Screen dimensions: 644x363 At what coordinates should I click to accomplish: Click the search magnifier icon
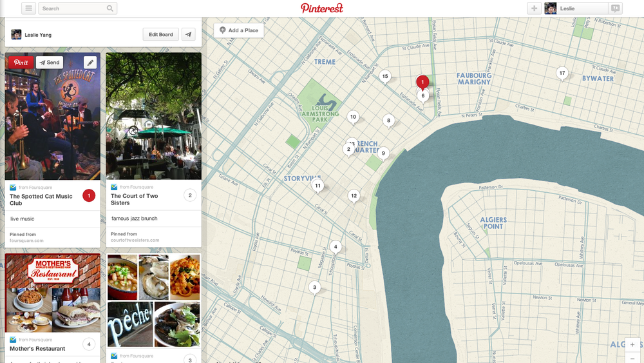(110, 8)
